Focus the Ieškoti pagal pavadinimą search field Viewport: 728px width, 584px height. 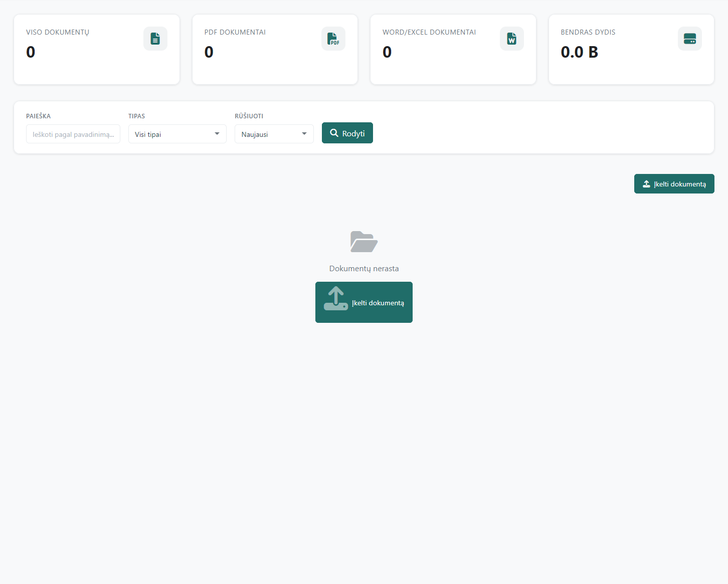pyautogui.click(x=73, y=134)
